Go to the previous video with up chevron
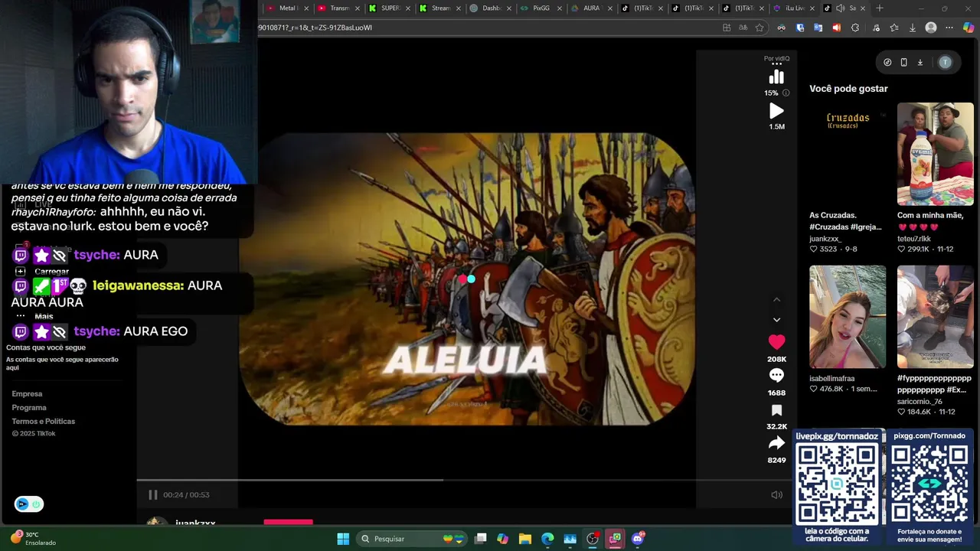 point(776,299)
